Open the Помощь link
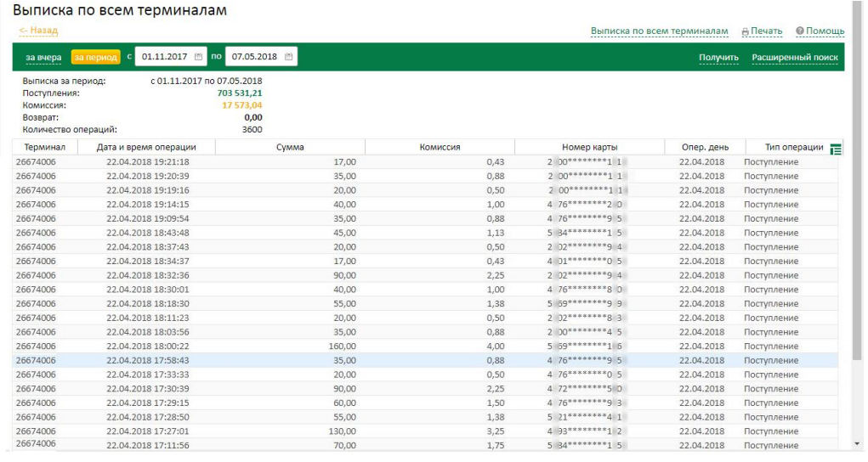Image resolution: width=868 pixels, height=462 pixels. pos(825,31)
